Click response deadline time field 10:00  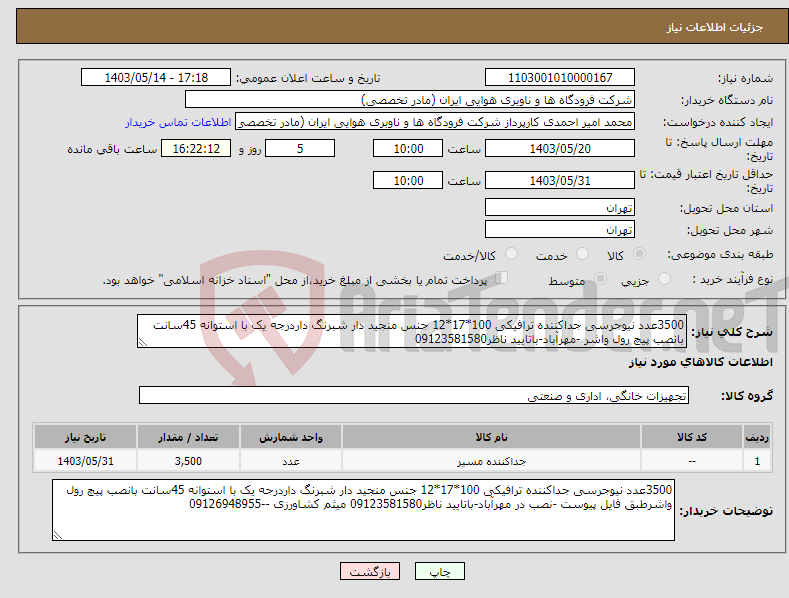coord(408,148)
